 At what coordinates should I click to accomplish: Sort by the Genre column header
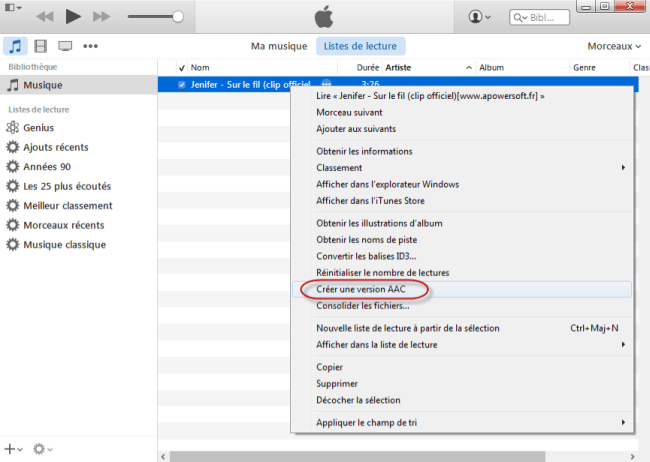click(x=599, y=68)
